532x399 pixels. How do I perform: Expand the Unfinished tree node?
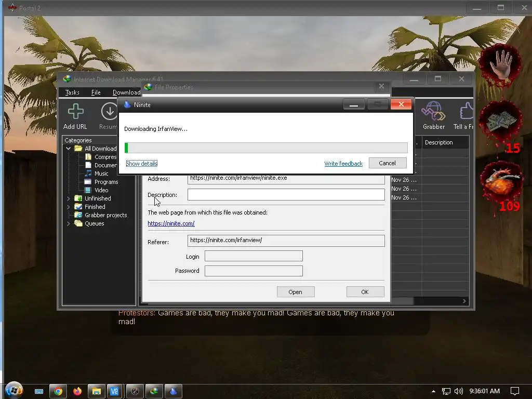[68, 198]
